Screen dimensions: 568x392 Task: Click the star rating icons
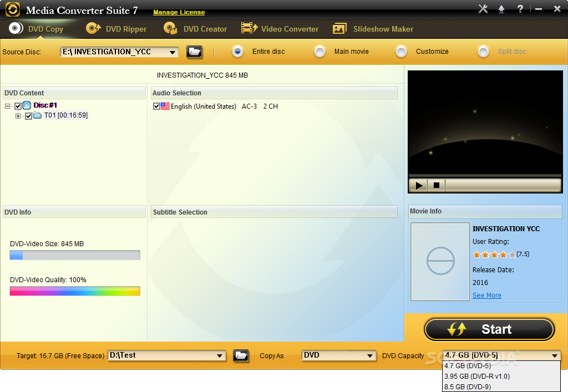(x=494, y=254)
